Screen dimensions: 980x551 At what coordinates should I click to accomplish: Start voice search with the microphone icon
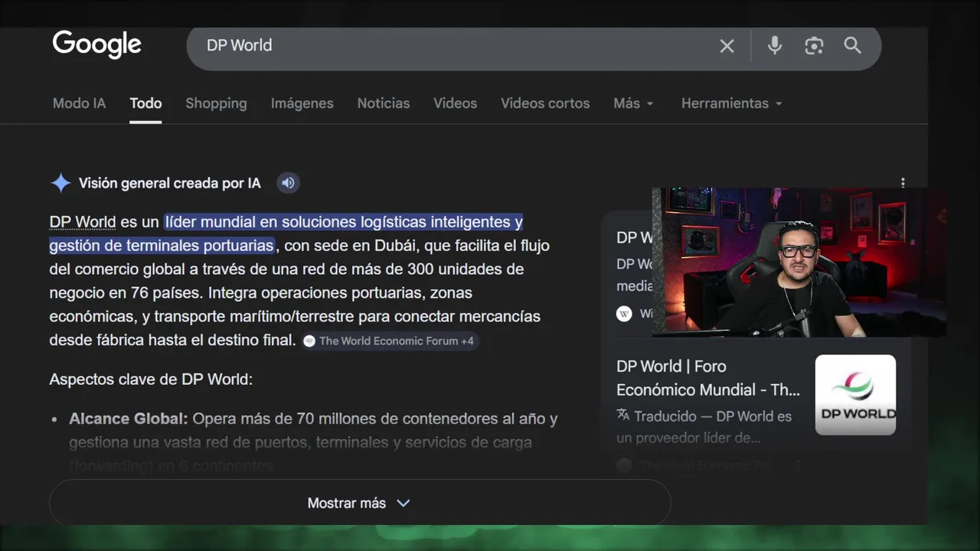775,45
